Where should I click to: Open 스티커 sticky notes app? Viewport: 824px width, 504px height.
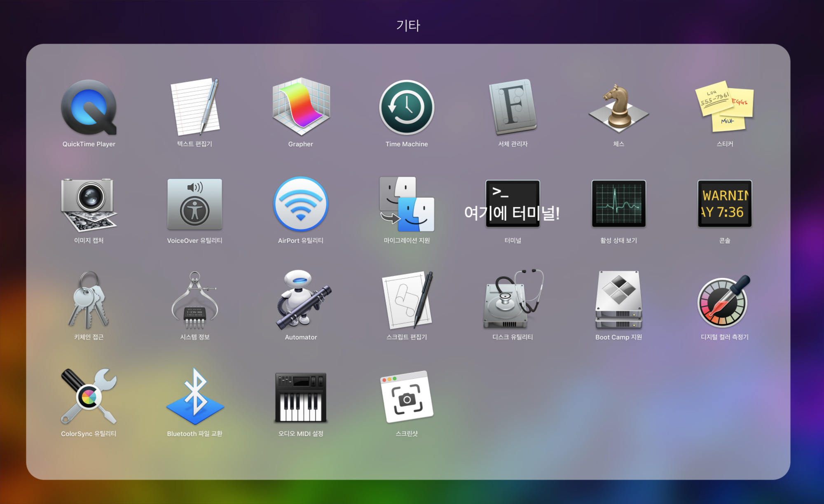[x=725, y=107]
